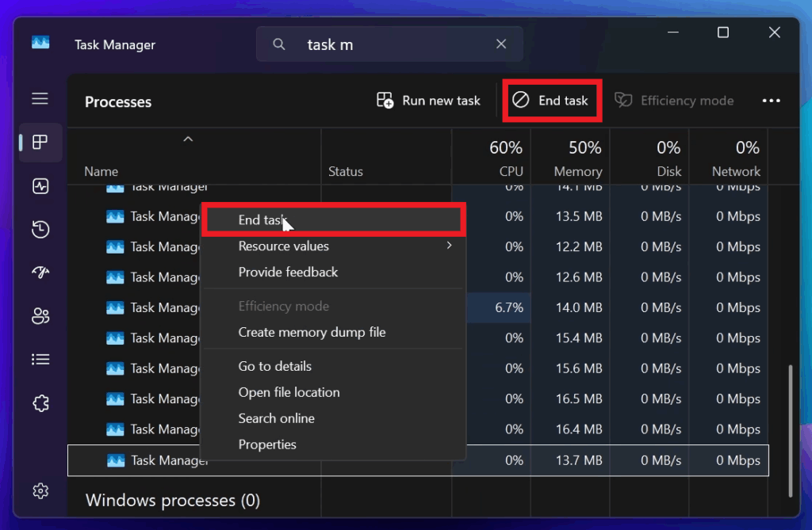Sort processes by the CPU column header
Screen dimensions: 812x530
505,158
